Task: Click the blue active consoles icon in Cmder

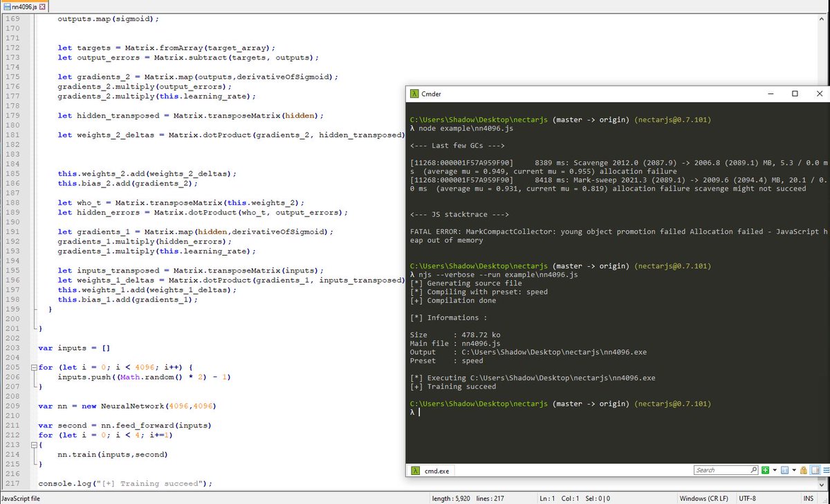Action: (784, 470)
